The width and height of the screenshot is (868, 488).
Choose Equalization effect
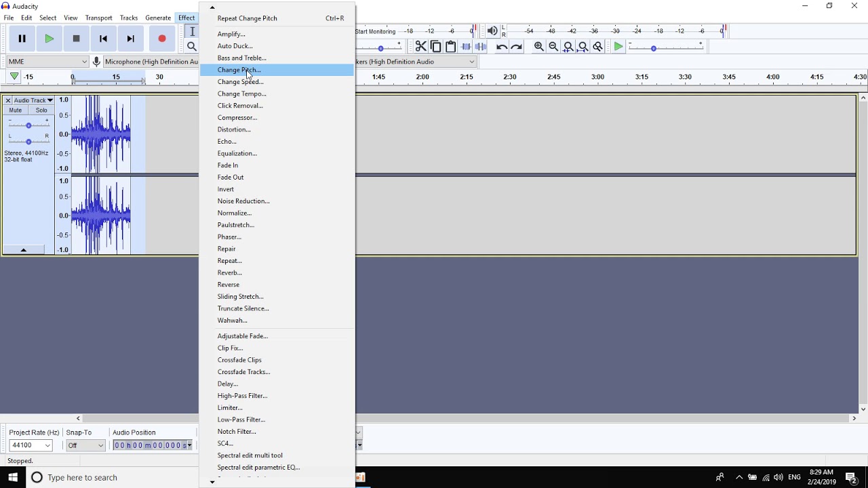(x=277, y=153)
